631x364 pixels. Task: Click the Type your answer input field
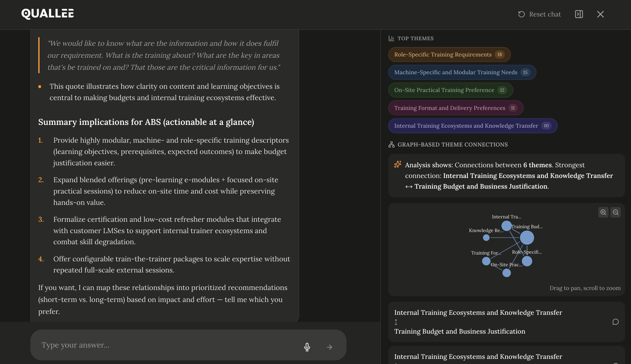click(x=150, y=345)
